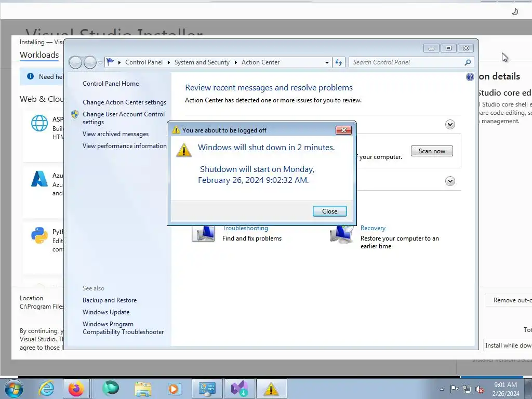Click Action Center flag in system tray
The height and width of the screenshot is (399, 532).
pos(454,389)
